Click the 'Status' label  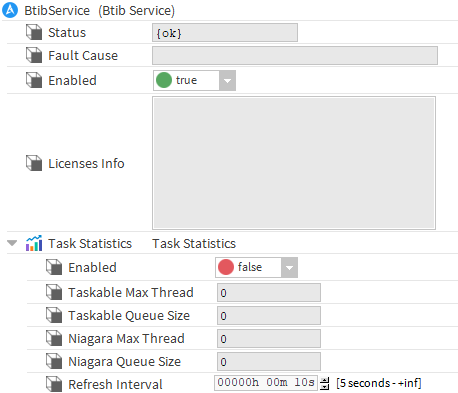(67, 33)
